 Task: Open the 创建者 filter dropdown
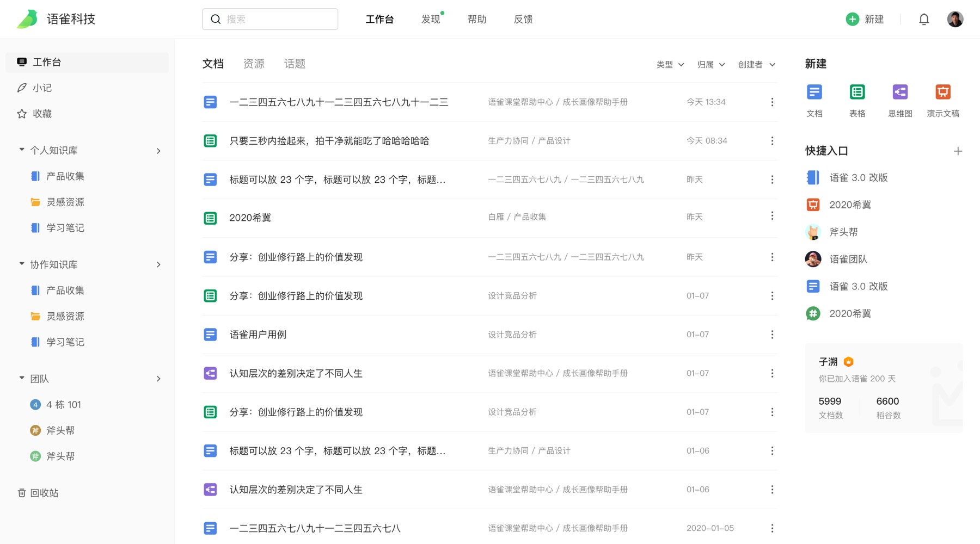pyautogui.click(x=757, y=65)
